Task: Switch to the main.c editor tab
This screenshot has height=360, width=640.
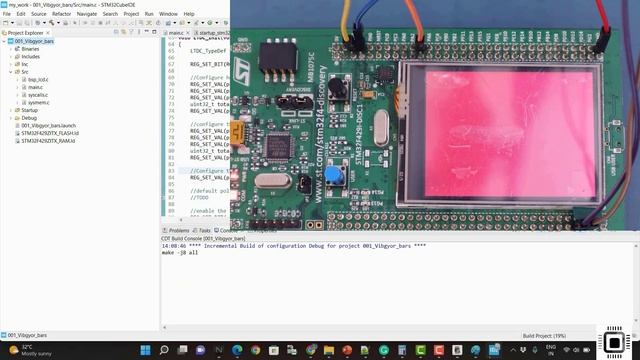Action: click(x=176, y=33)
